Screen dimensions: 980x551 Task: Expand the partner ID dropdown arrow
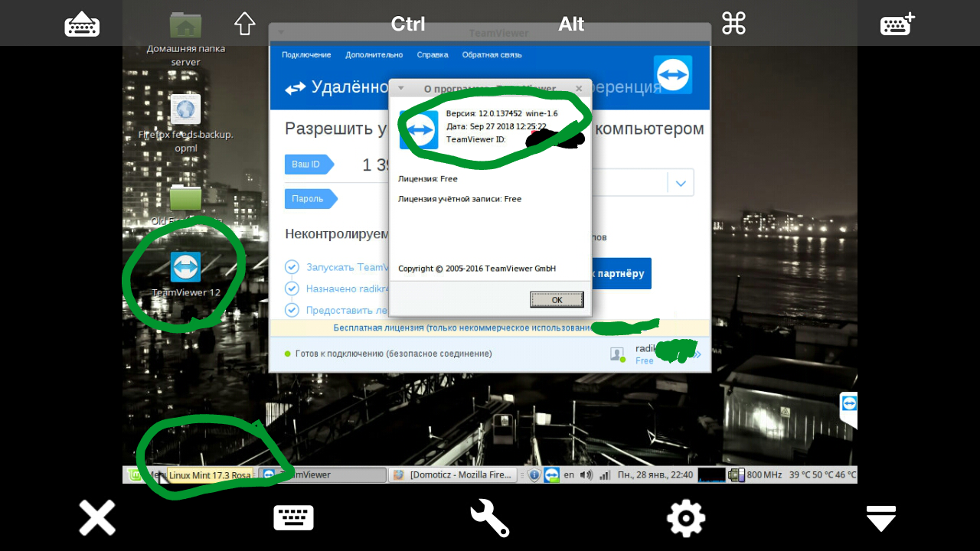(x=681, y=183)
